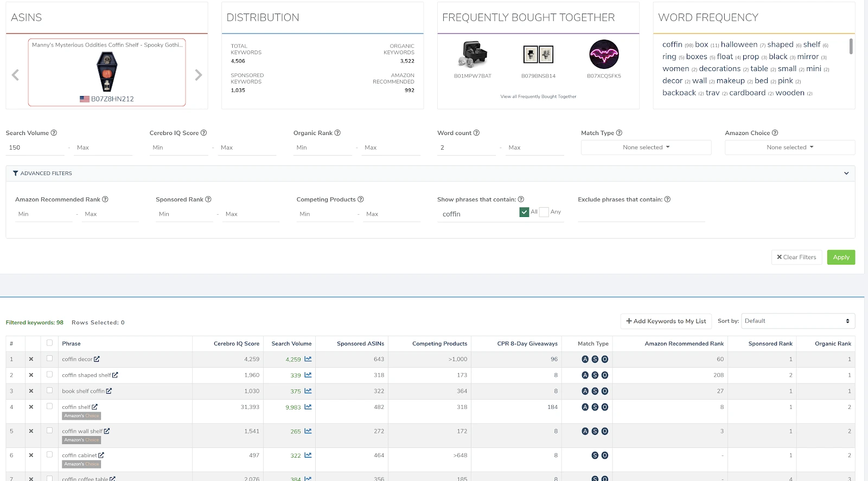Open external link for book shelf coffin
Screen dimensions: 868x481
(109, 391)
